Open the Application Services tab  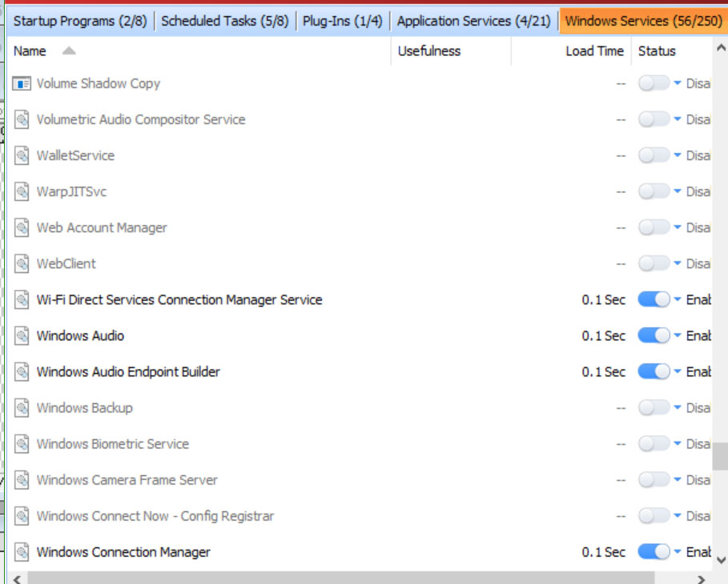pos(473,21)
